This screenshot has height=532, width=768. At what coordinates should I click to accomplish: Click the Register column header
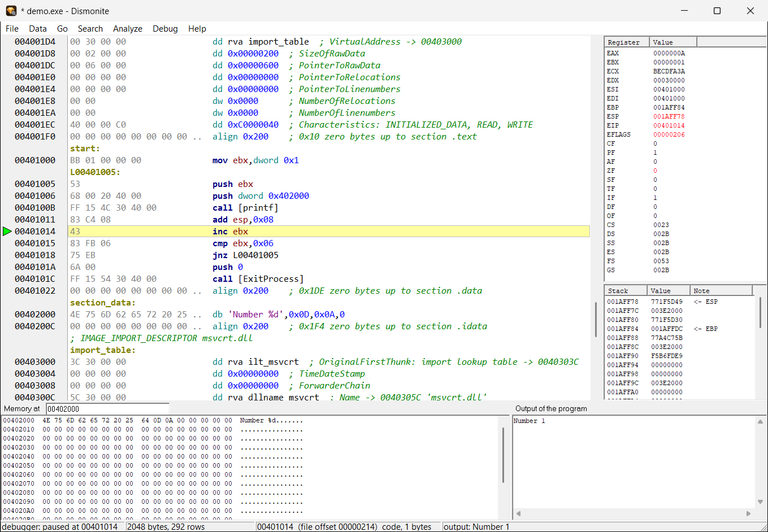point(627,42)
